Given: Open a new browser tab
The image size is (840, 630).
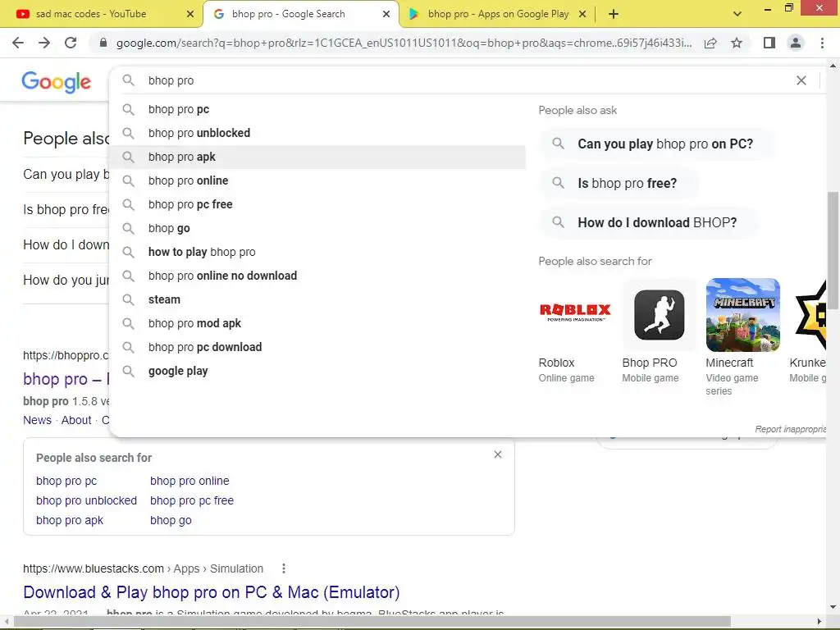Looking at the screenshot, I should [614, 14].
